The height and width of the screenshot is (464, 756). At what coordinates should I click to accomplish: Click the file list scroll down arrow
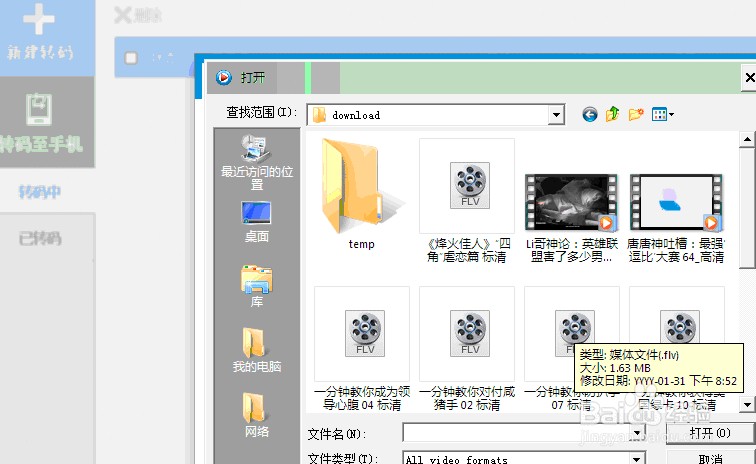click(x=747, y=404)
